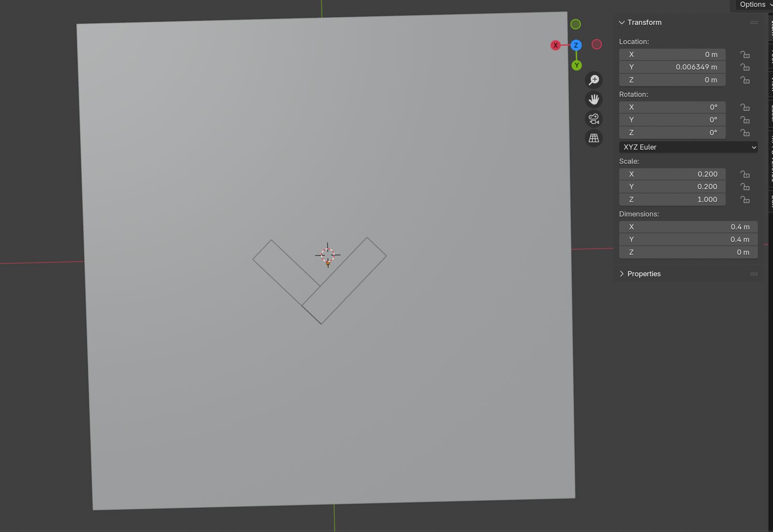Open the XYZ Euler rotation mode dropdown
Image resolution: width=773 pixels, height=532 pixels.
(688, 147)
